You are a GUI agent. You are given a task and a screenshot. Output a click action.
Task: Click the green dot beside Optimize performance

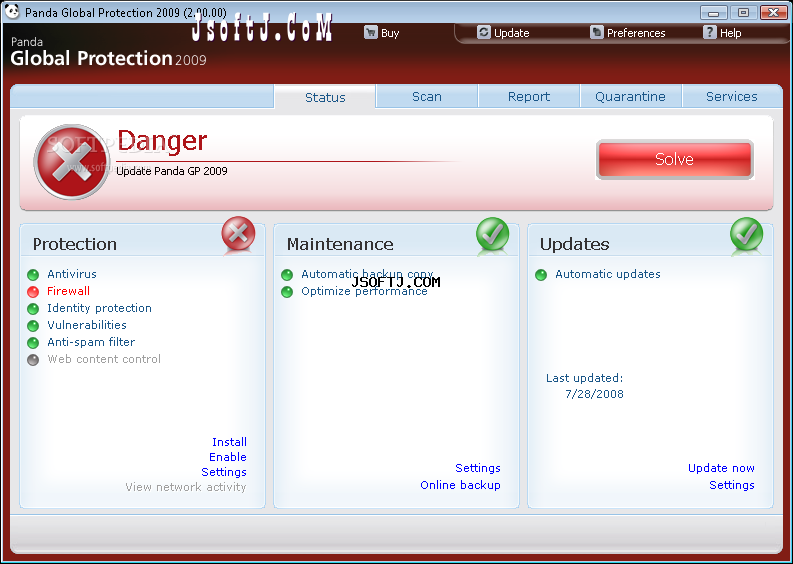tap(287, 292)
